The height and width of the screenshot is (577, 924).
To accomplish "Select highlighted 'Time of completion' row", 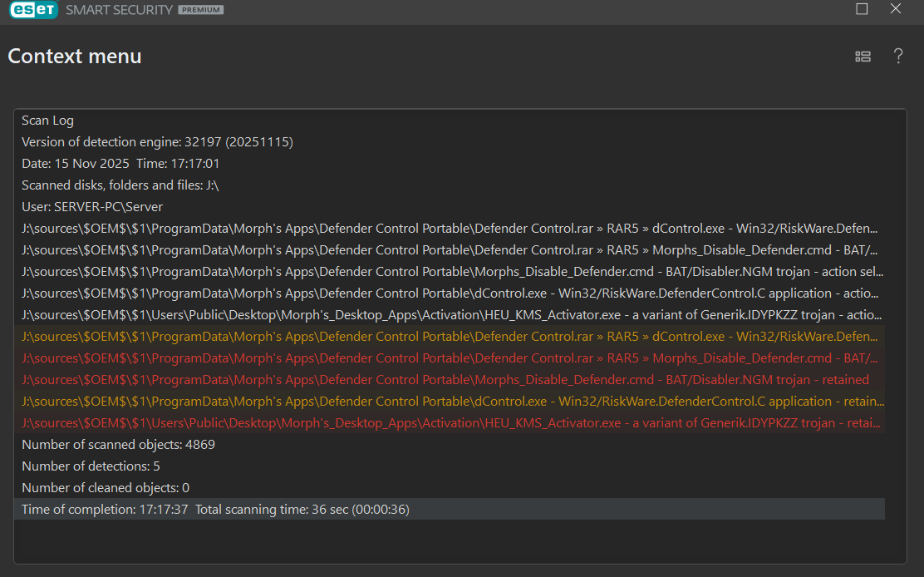I will (449, 509).
